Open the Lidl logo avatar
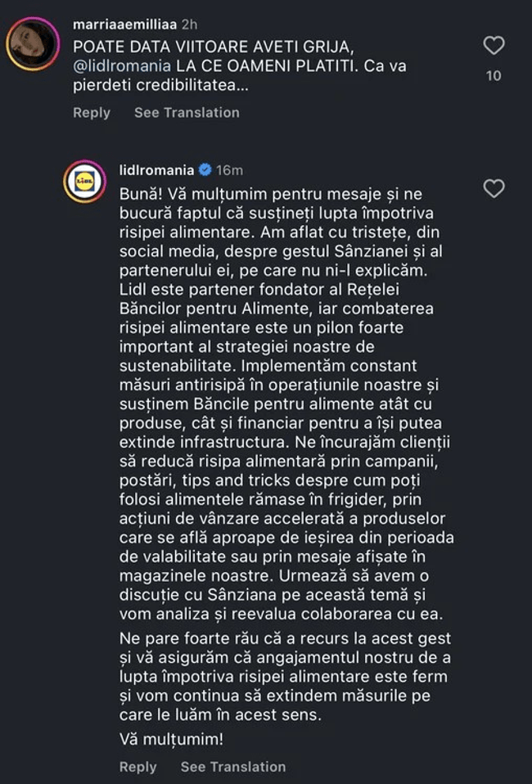The image size is (532, 784). (x=84, y=181)
